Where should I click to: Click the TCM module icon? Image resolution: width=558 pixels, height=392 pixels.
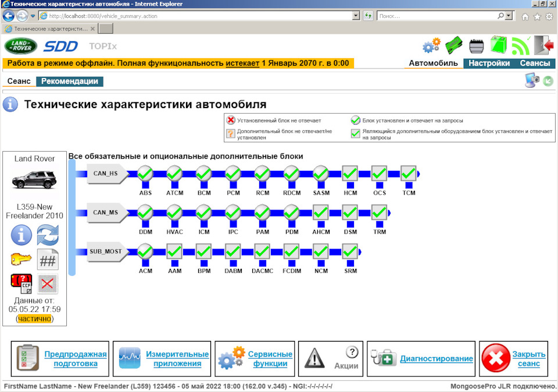tap(409, 173)
